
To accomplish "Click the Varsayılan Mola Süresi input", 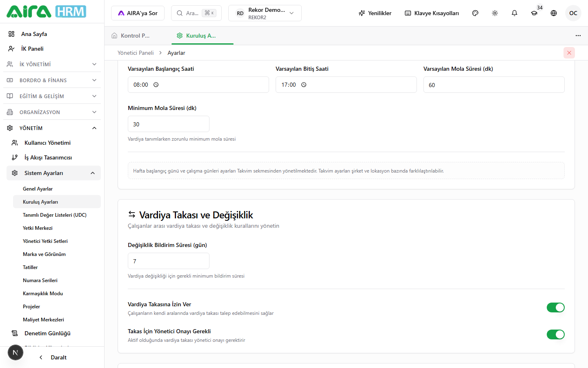I will [x=494, y=85].
